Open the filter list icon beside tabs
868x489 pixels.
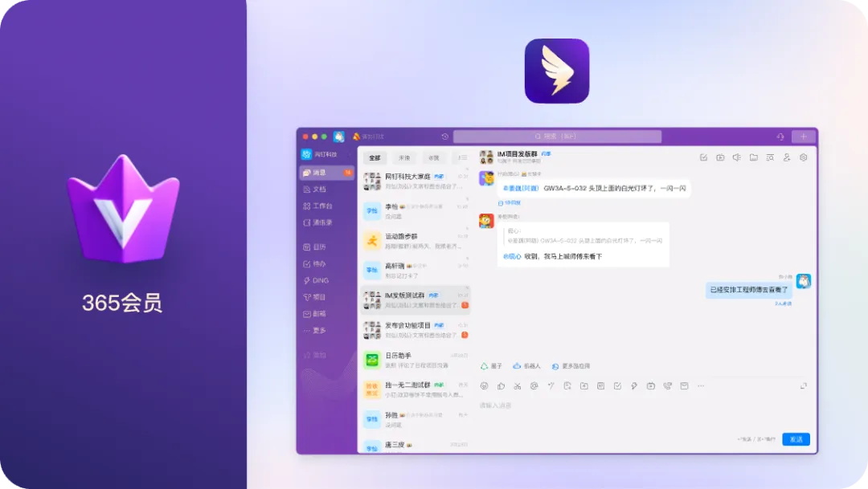point(461,158)
